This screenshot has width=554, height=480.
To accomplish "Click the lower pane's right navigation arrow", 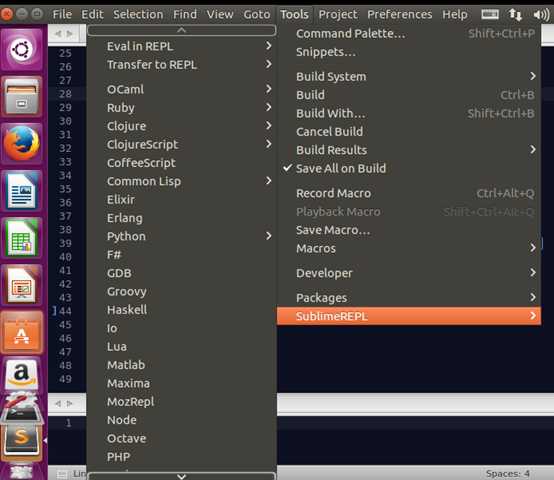I will point(70,403).
